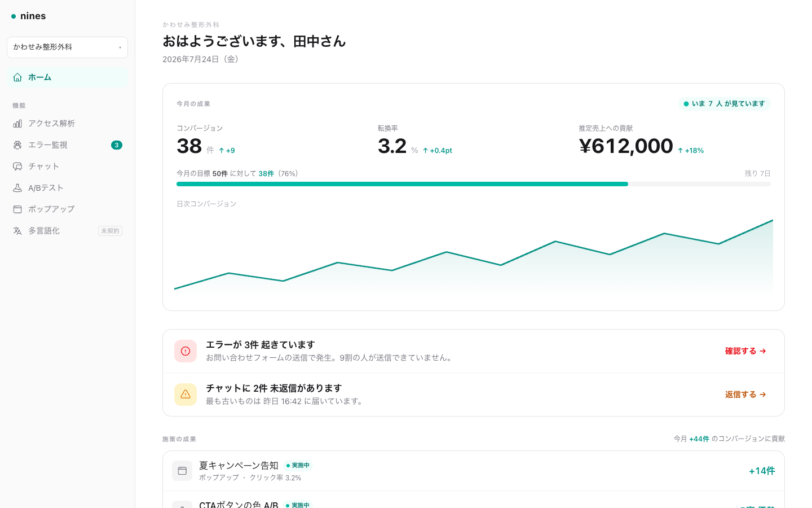The height and width of the screenshot is (508, 812).
Task: Click the 返信する link
Action: (x=745, y=395)
